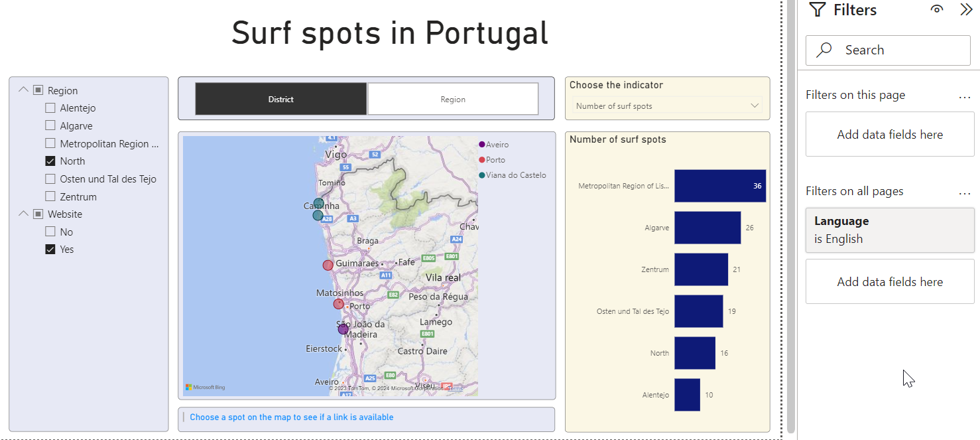Switch to the Region tab
Image resolution: width=980 pixels, height=440 pixels.
[453, 99]
